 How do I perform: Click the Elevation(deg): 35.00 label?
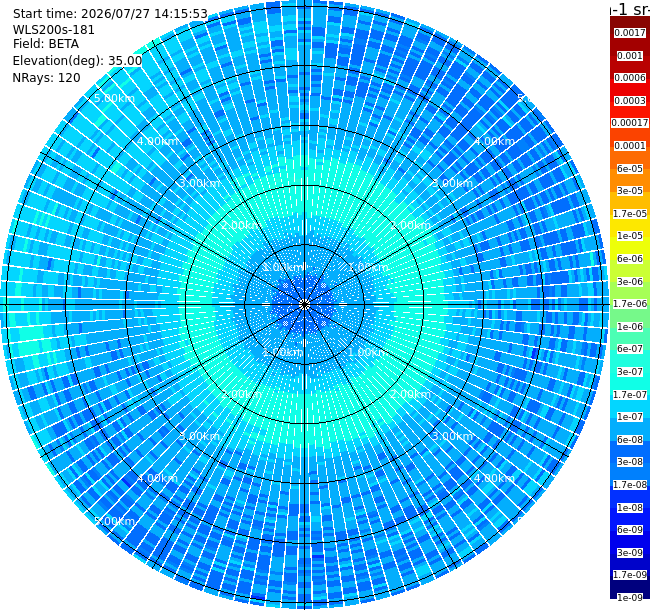78,61
